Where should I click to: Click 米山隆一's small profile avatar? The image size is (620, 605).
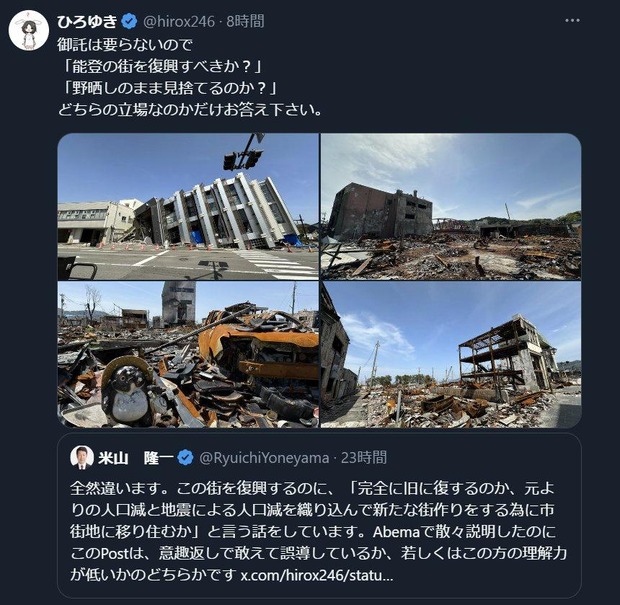click(x=82, y=458)
